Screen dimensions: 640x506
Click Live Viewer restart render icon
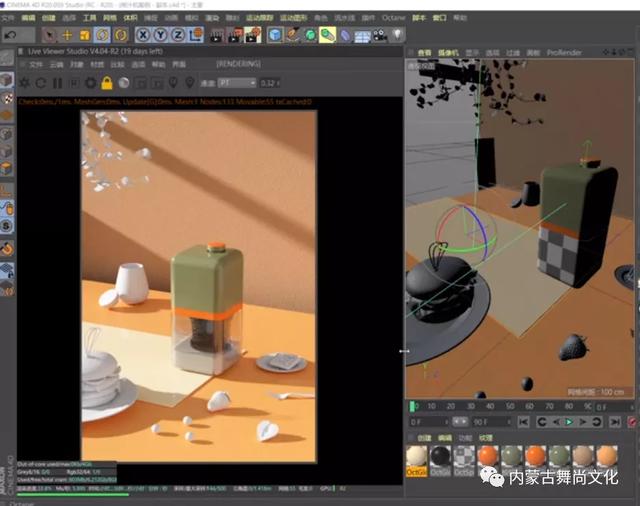point(41,83)
